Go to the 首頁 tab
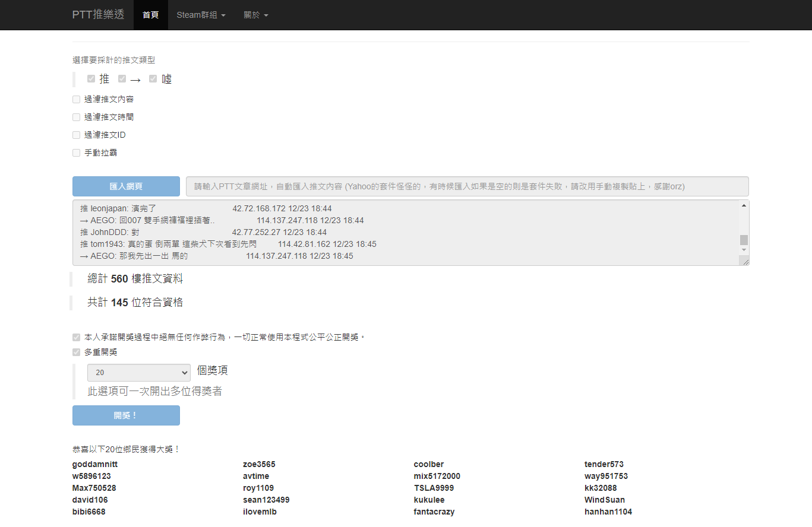Screen dimensions: 812x527 pos(151,15)
